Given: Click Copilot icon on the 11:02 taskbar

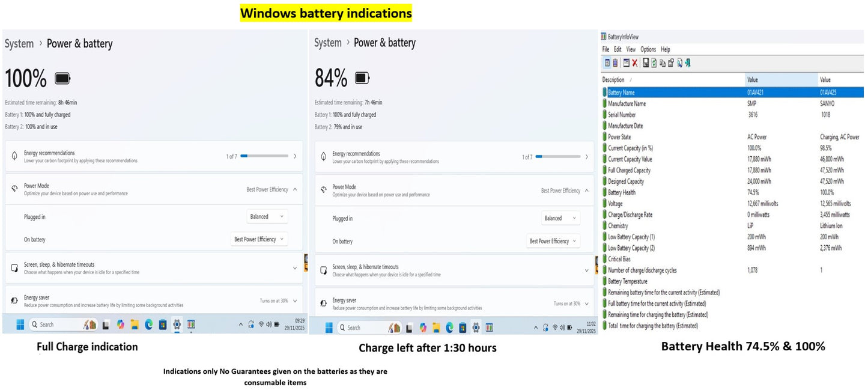Looking at the screenshot, I should pyautogui.click(x=423, y=328).
